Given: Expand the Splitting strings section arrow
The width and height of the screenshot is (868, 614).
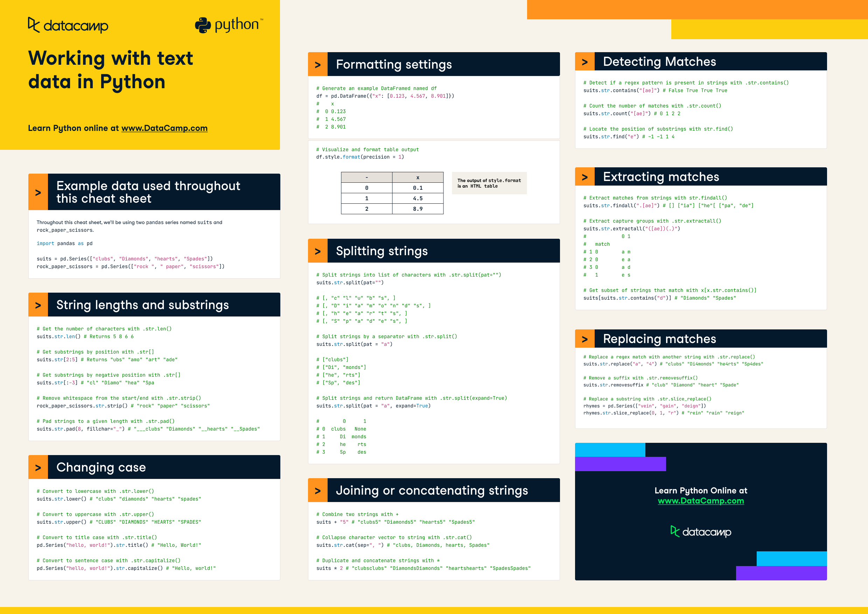Looking at the screenshot, I should coord(317,251).
